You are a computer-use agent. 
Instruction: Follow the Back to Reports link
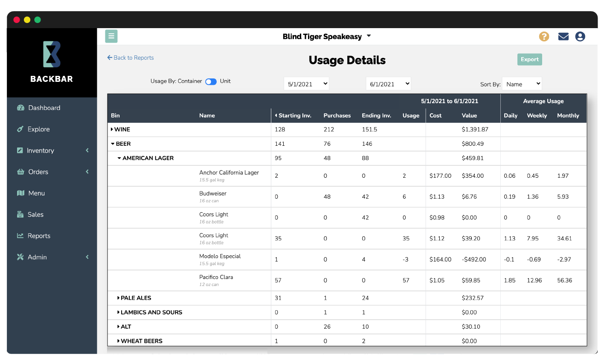(134, 58)
